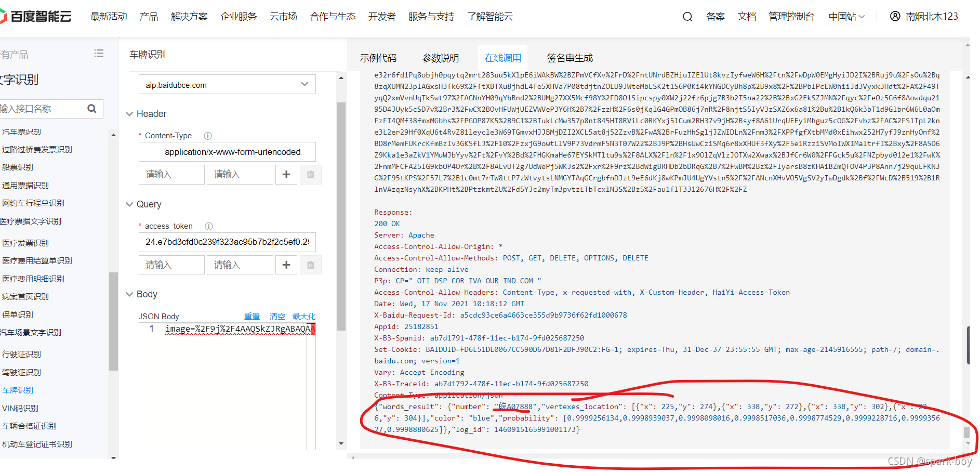Select 船票识别 in sidebar

17,167
